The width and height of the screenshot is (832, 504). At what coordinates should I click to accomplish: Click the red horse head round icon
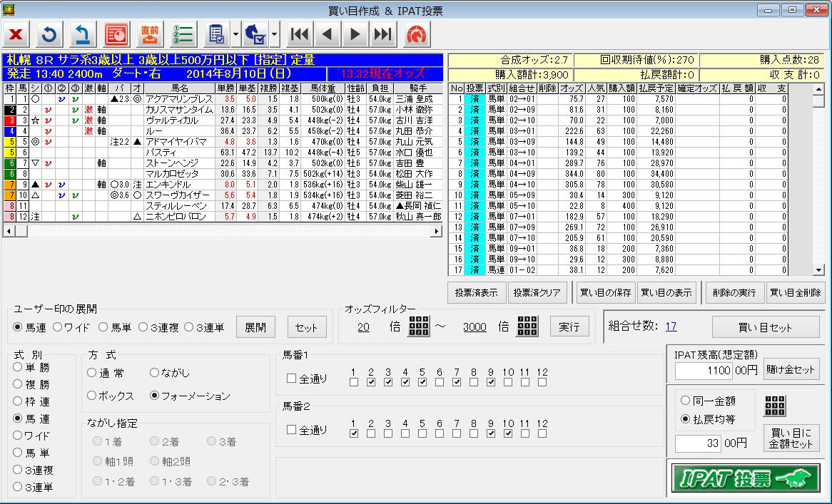tap(417, 35)
